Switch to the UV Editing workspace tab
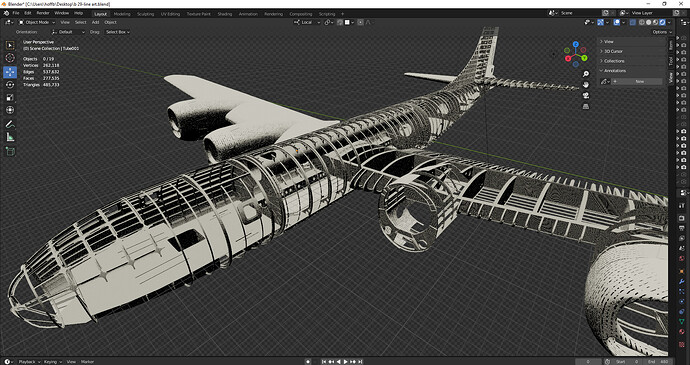Image resolution: width=690 pixels, height=365 pixels. pyautogui.click(x=170, y=14)
